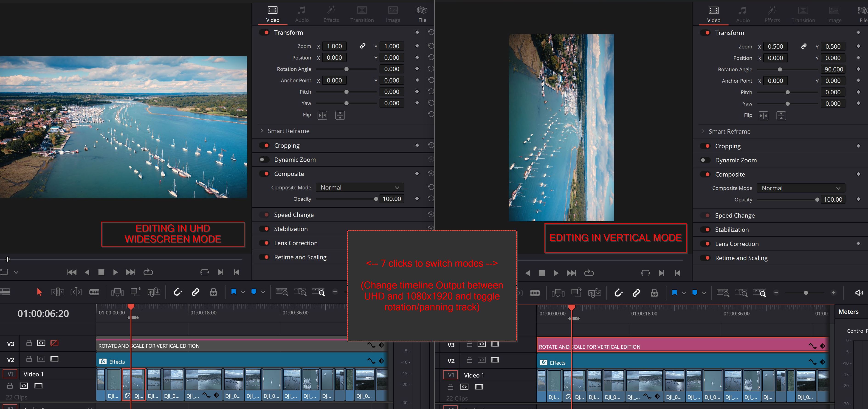Viewport: 868px width, 409px height.
Task: Toggle Transform section on in left Inspector
Action: (x=264, y=32)
